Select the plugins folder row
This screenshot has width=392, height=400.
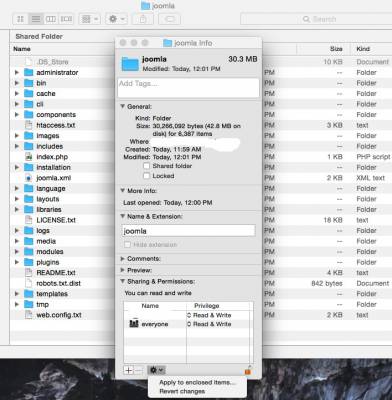click(x=63, y=262)
